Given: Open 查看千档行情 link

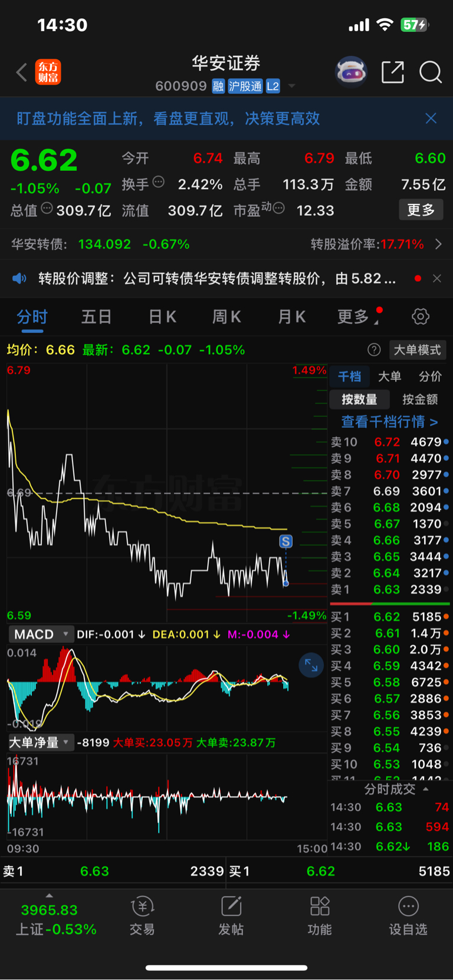Looking at the screenshot, I should [389, 422].
